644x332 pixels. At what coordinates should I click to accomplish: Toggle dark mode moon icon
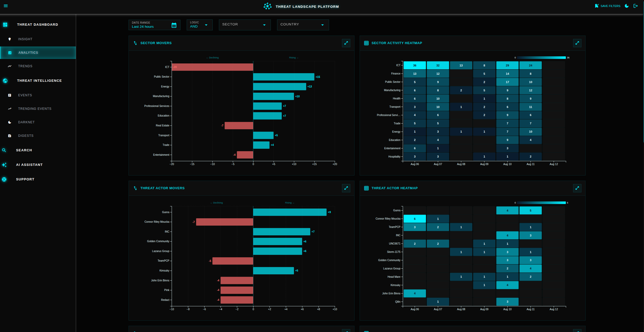click(627, 6)
